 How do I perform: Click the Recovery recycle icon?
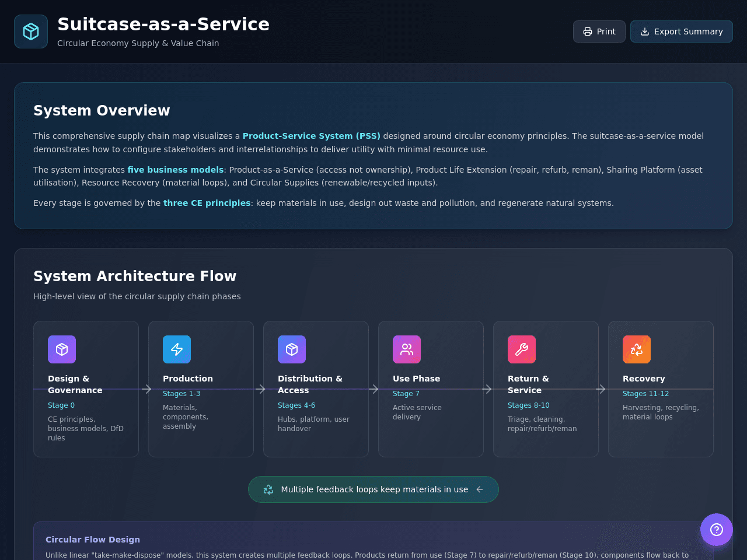tap(637, 349)
